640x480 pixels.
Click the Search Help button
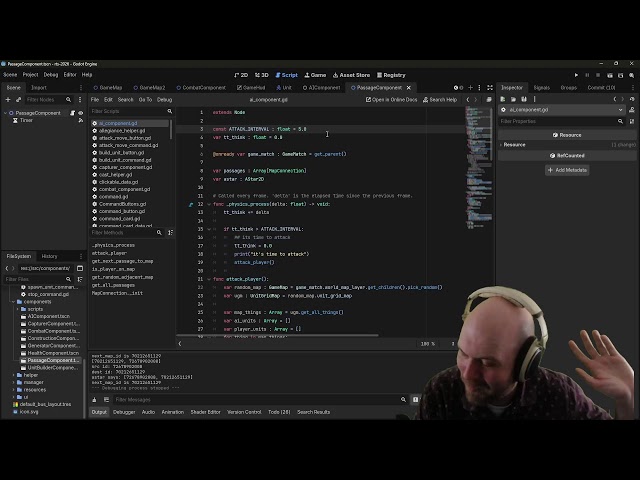point(440,100)
